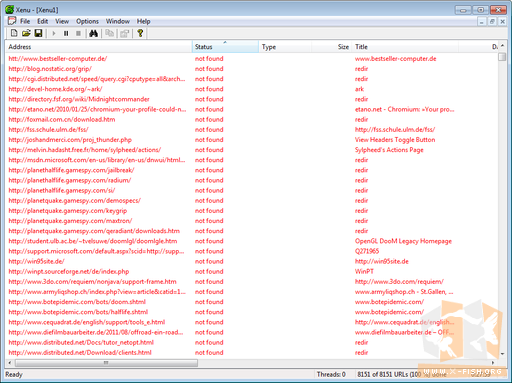Click the Pause toolbar icon
The image size is (512, 383).
66,33
